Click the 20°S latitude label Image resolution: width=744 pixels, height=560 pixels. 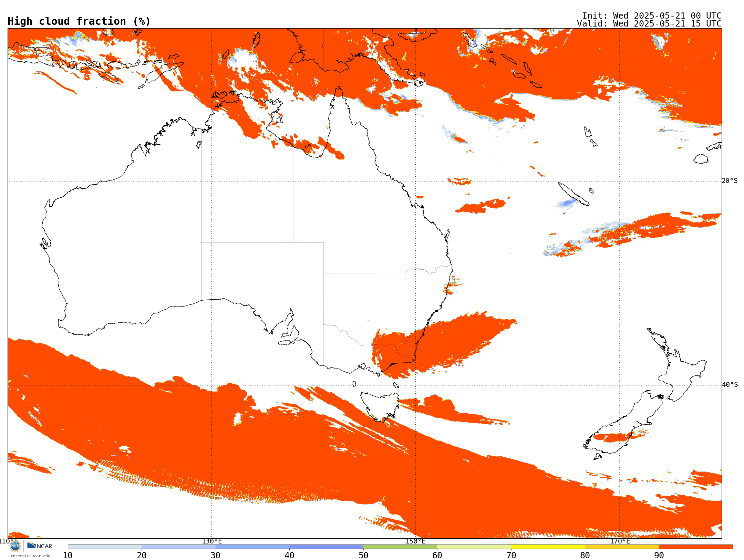click(x=730, y=181)
